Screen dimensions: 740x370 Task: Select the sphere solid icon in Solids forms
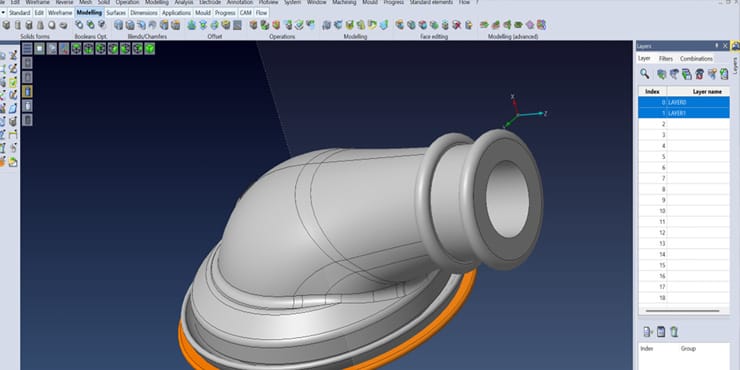click(51, 25)
